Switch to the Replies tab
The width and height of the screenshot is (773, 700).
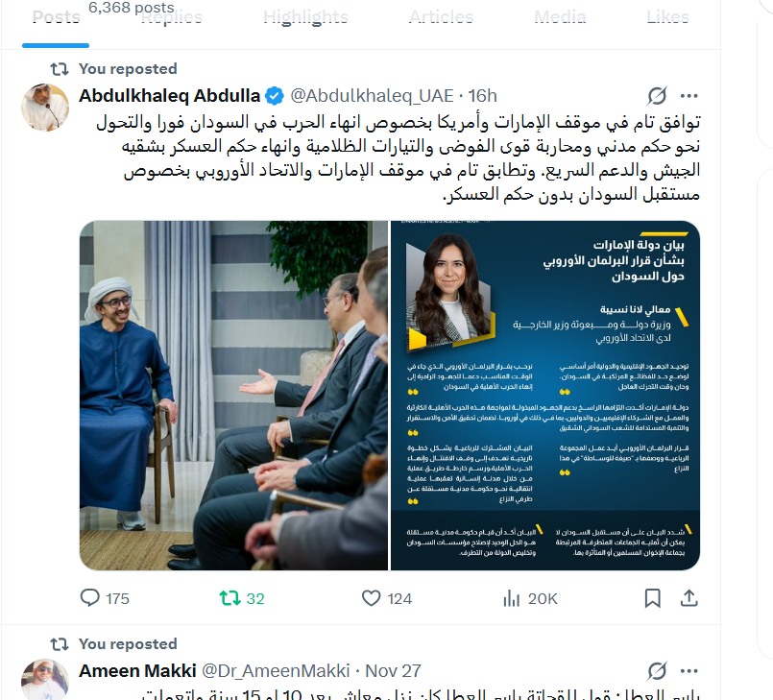coord(172,17)
